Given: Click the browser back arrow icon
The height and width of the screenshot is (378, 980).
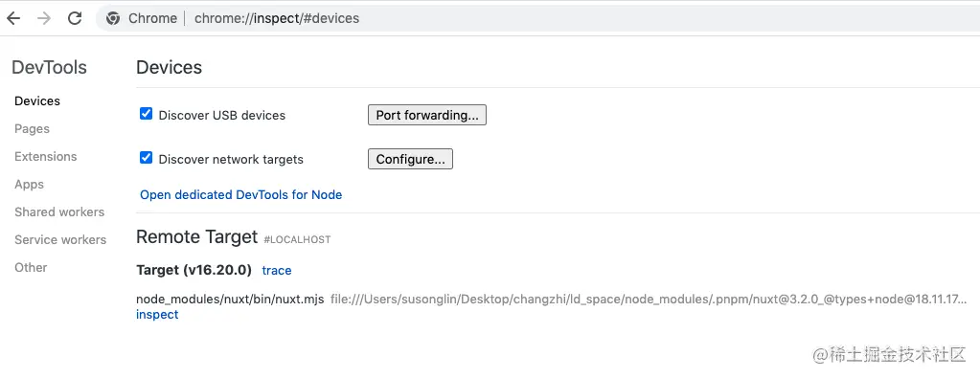Looking at the screenshot, I should tap(13, 18).
